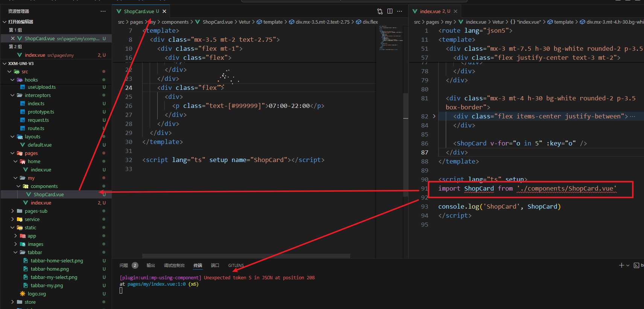This screenshot has height=309, width=644.
Task: Click new terminal plus icon
Action: coord(621,265)
